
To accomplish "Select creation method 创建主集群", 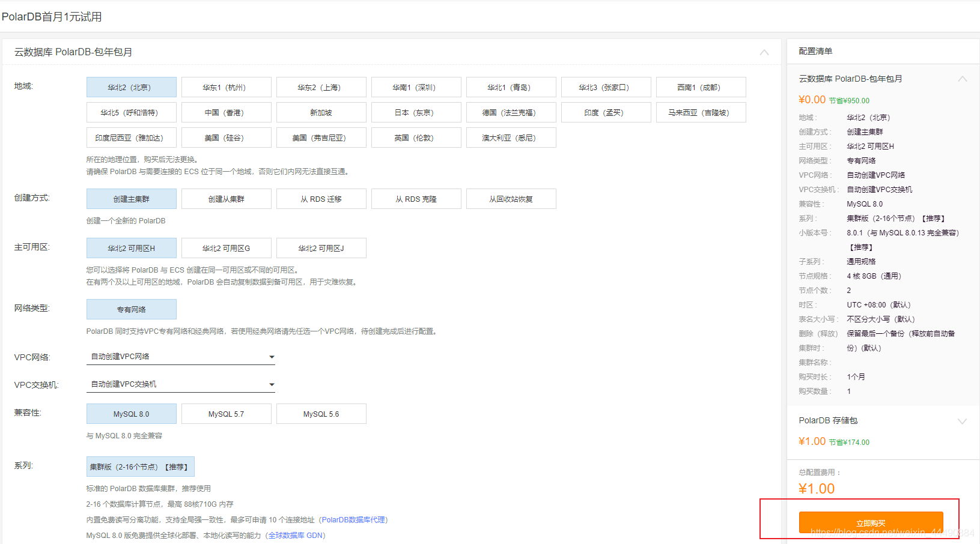I will (131, 199).
